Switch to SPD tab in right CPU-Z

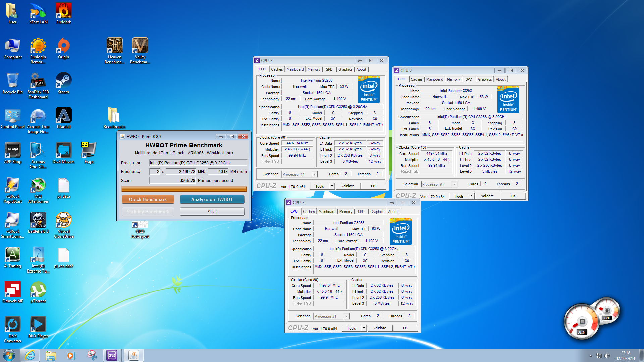pyautogui.click(x=469, y=79)
